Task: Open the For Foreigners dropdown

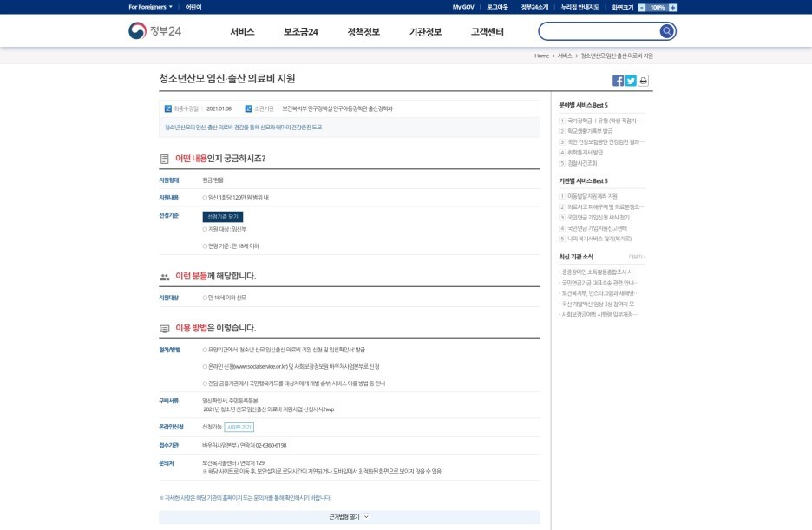Action: click(150, 7)
